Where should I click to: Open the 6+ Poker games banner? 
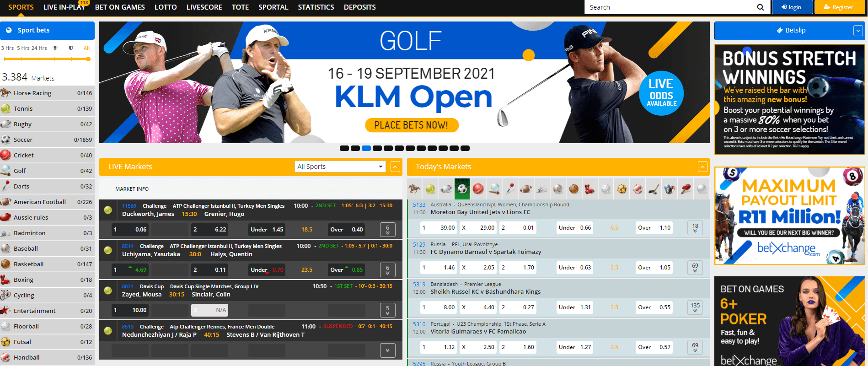(x=790, y=321)
